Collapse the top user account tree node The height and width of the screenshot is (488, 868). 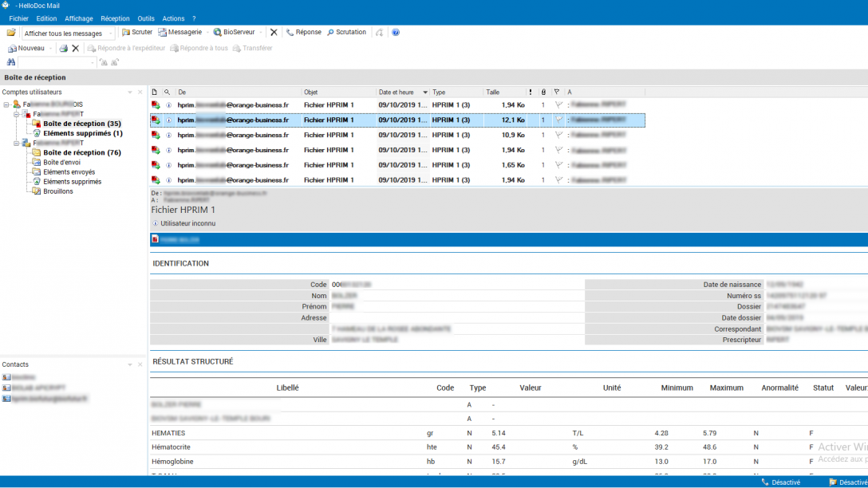click(x=6, y=104)
